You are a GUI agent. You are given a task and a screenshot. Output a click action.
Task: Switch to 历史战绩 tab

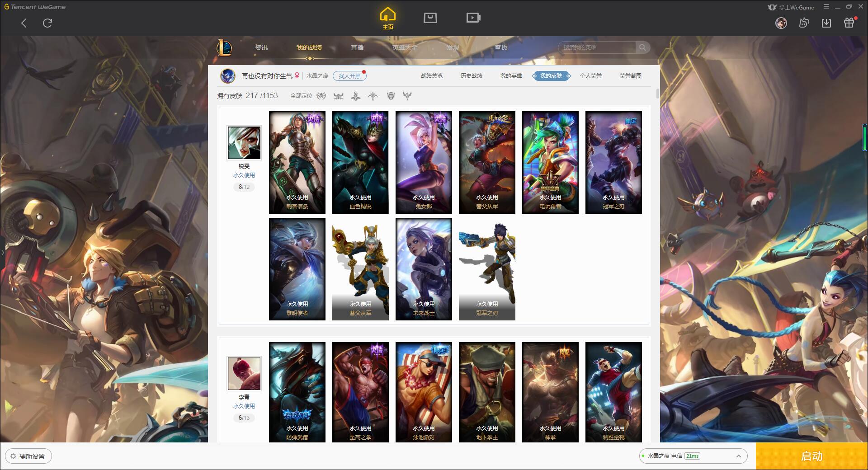(x=472, y=76)
